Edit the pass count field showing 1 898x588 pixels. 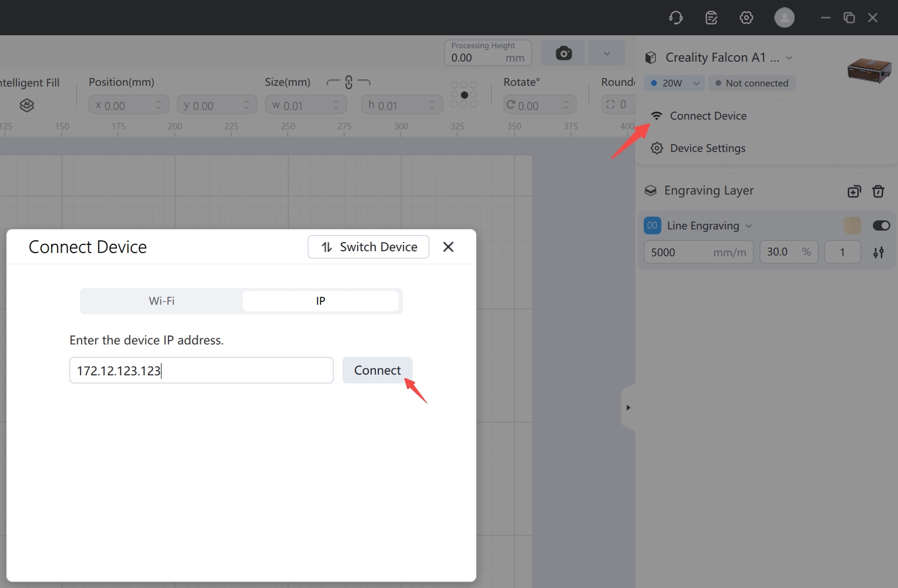tap(842, 252)
